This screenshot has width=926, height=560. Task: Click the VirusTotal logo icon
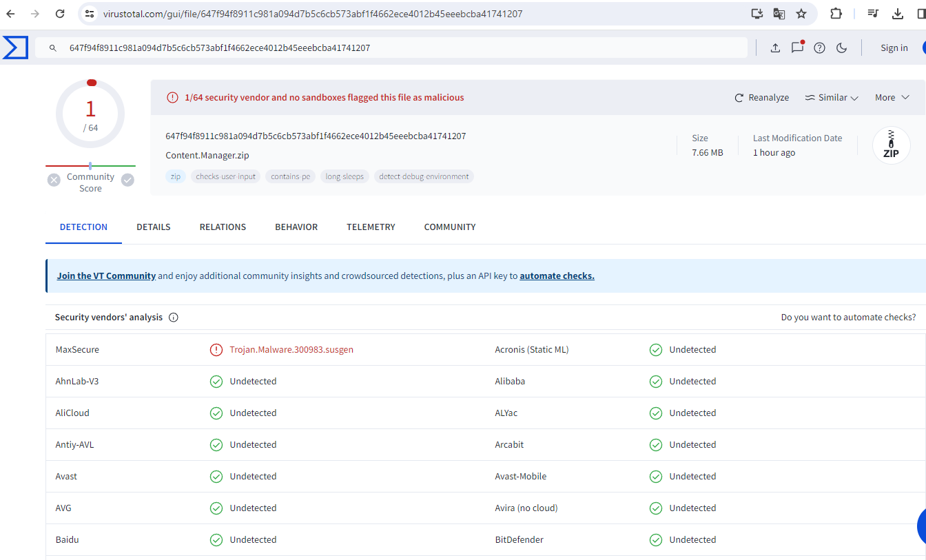click(x=15, y=48)
